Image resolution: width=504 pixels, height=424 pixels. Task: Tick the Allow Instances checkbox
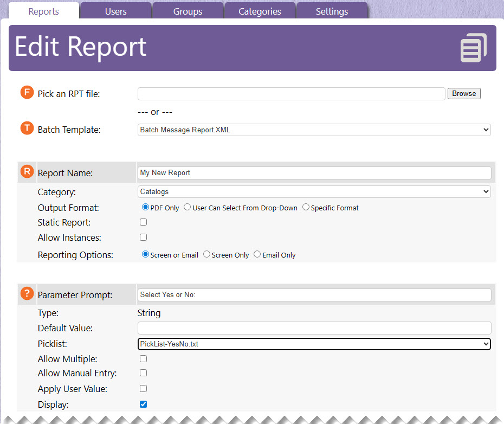coord(144,237)
